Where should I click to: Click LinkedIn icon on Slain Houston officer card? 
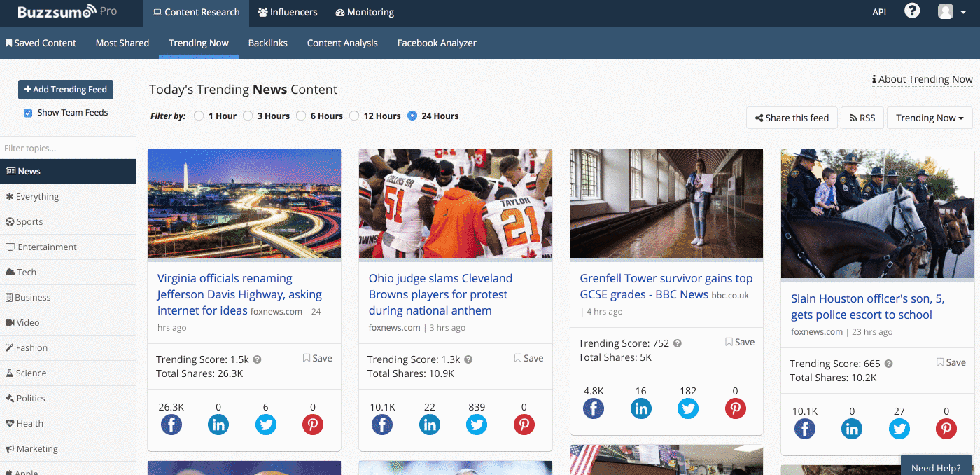tap(852, 429)
